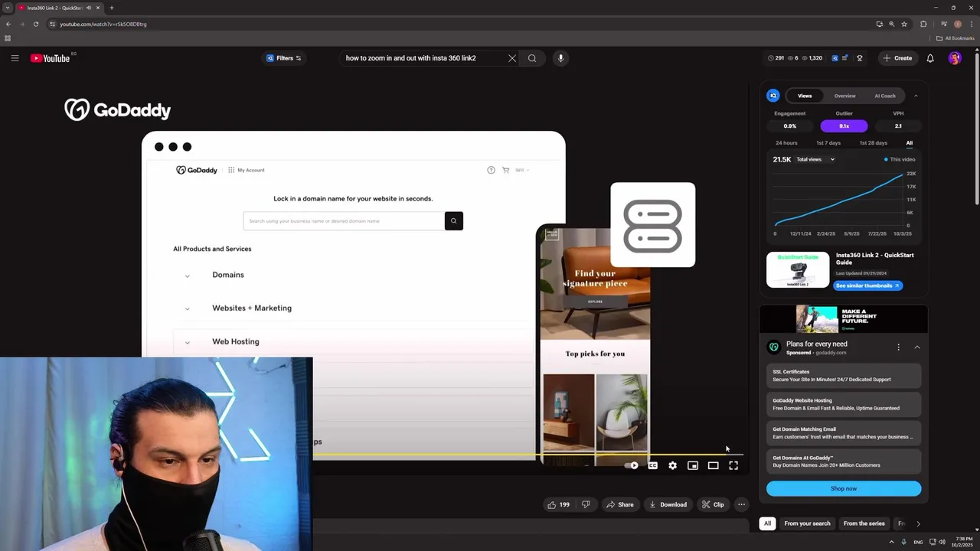Click the Shop now button
980x551 pixels.
pos(844,488)
